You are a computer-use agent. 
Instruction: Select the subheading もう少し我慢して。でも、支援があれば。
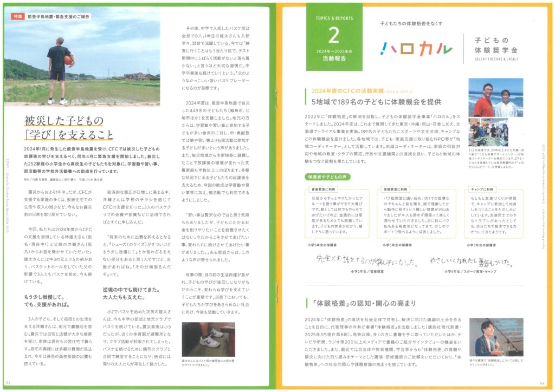coord(47,301)
